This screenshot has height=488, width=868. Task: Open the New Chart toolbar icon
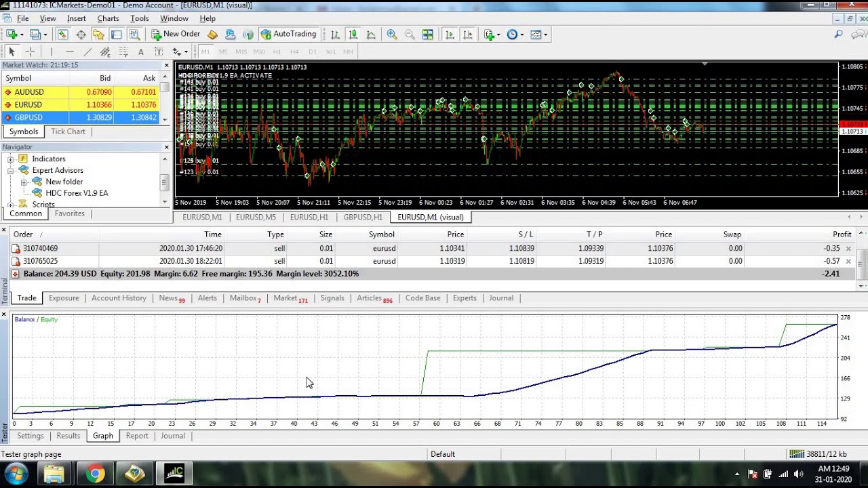(12, 35)
